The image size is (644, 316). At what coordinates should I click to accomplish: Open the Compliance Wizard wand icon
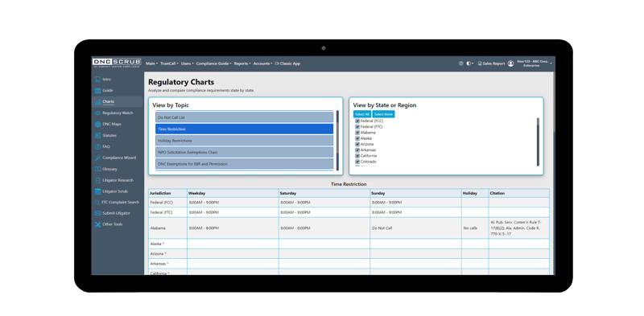(x=97, y=158)
